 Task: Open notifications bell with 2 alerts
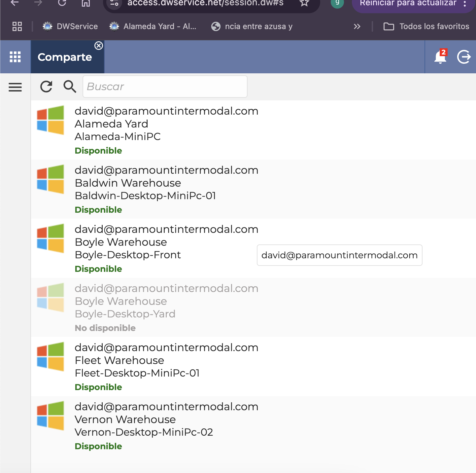click(x=440, y=56)
